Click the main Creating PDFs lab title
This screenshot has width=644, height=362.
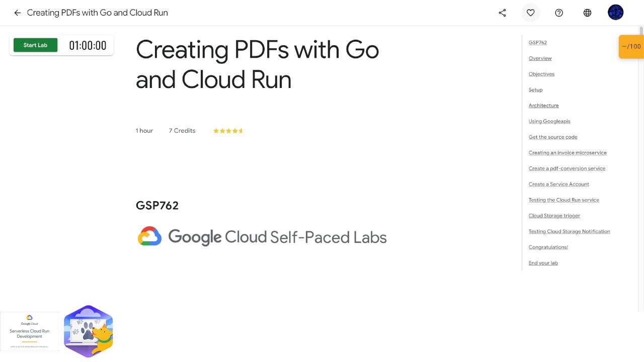pos(257,65)
